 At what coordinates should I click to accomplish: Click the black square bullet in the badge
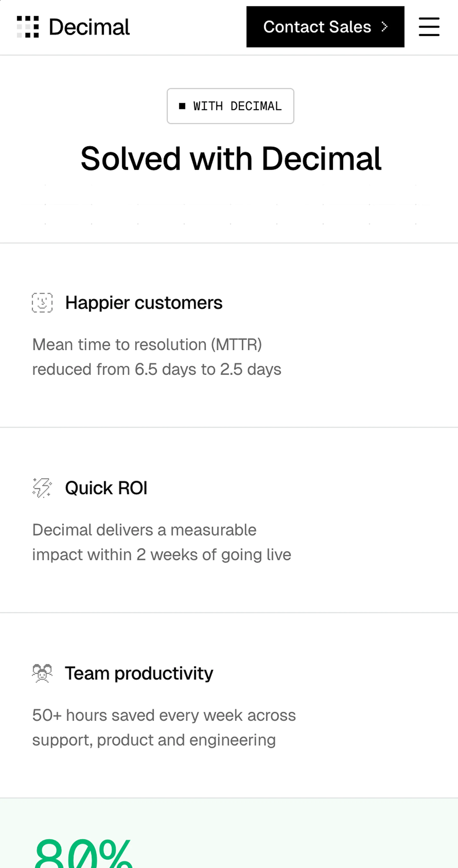pos(182,106)
